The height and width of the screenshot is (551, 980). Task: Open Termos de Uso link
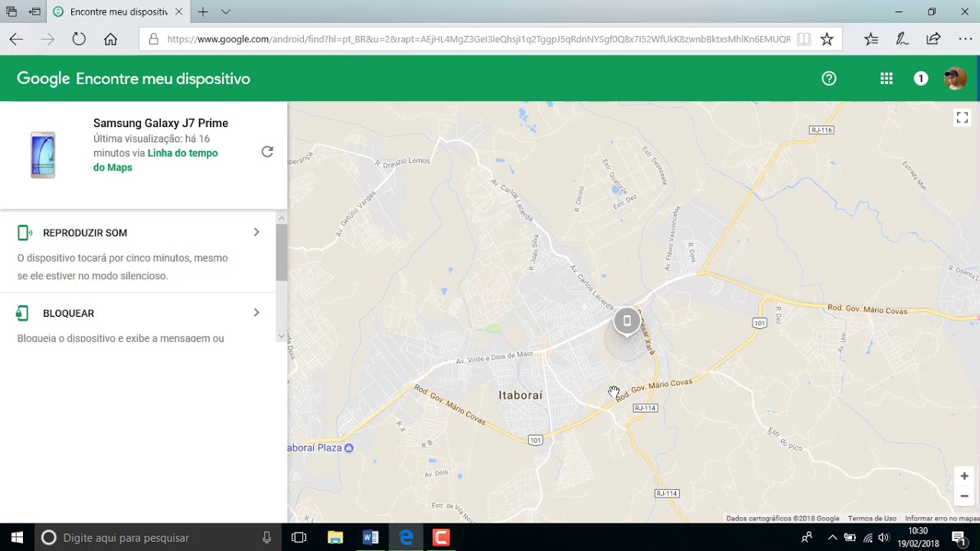[872, 519]
